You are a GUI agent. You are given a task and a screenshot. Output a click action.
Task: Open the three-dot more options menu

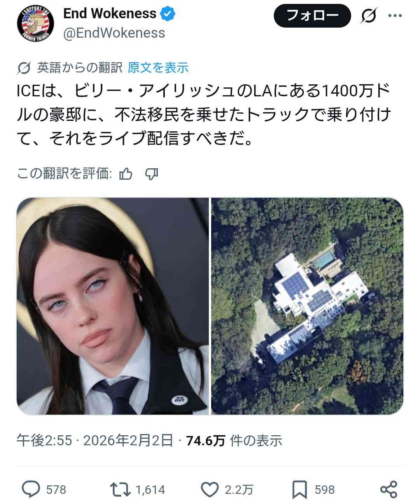[x=395, y=16]
